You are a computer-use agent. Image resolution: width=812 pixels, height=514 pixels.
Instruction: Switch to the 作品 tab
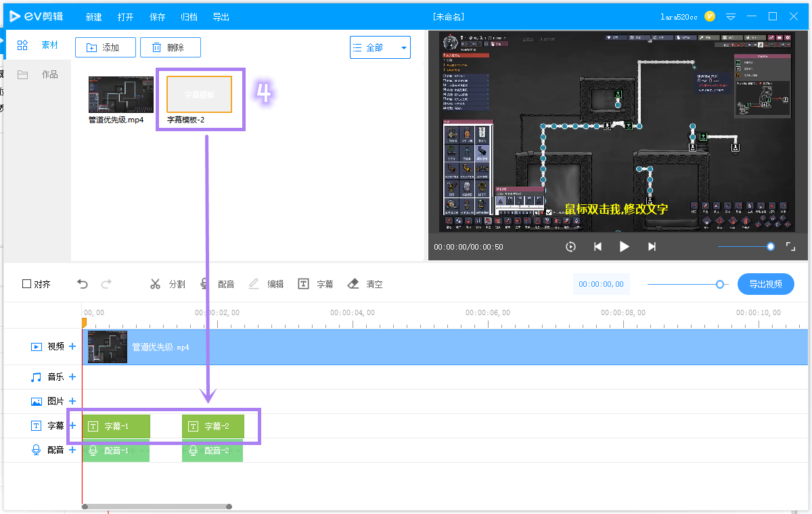tap(38, 74)
